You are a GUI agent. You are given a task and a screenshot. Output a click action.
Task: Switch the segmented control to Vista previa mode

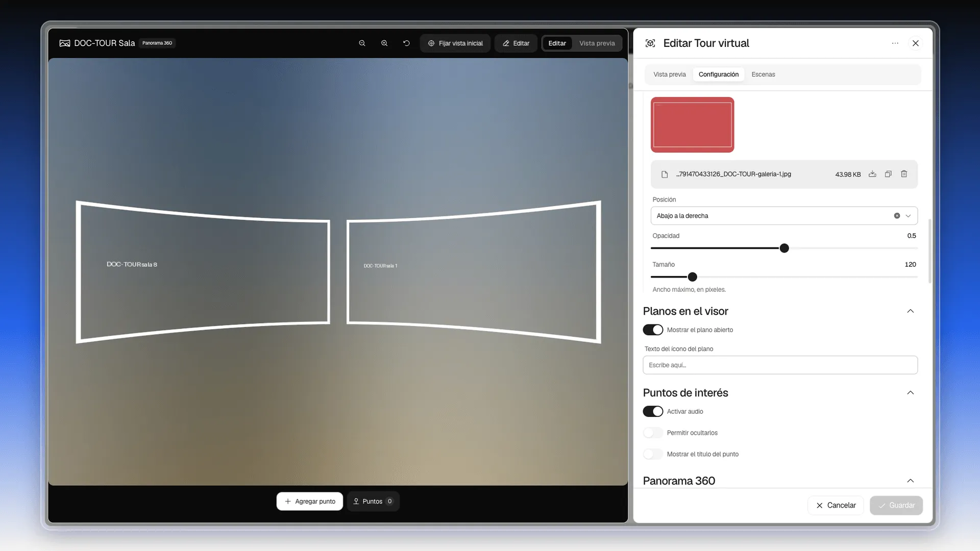pos(597,43)
